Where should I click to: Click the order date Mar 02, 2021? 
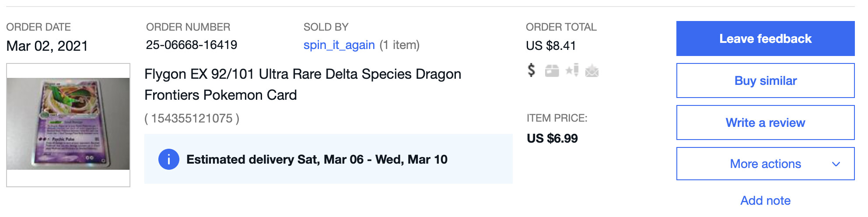point(47,46)
